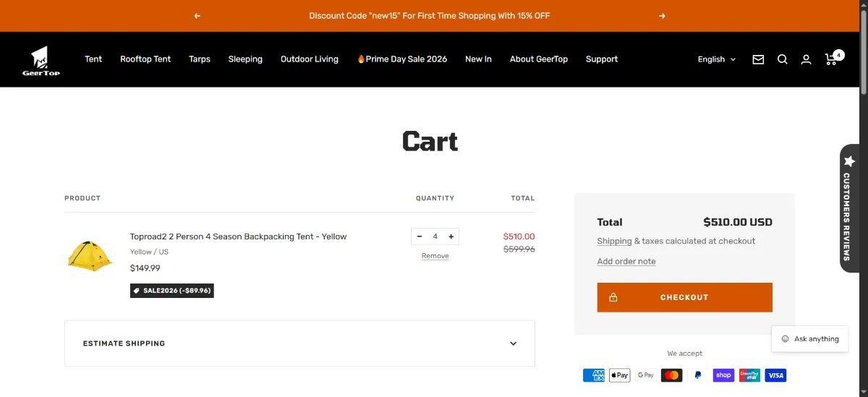
Task: Open the New In menu item
Action: [x=478, y=59]
